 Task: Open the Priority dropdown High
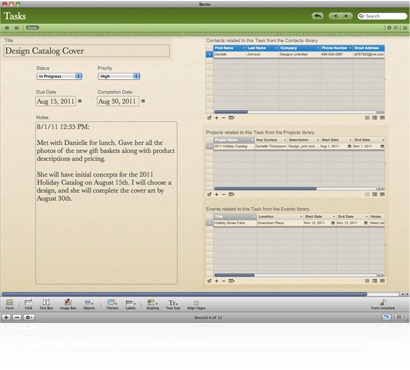click(x=119, y=76)
